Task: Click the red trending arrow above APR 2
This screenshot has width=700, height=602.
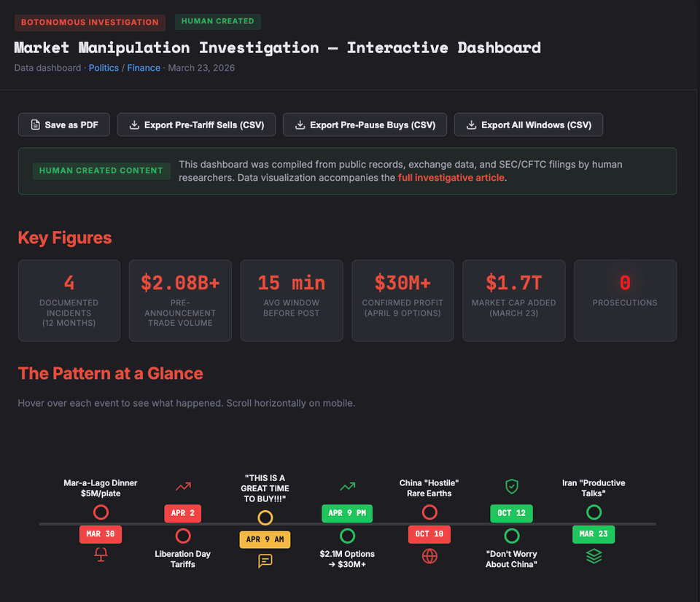Action: tap(183, 486)
